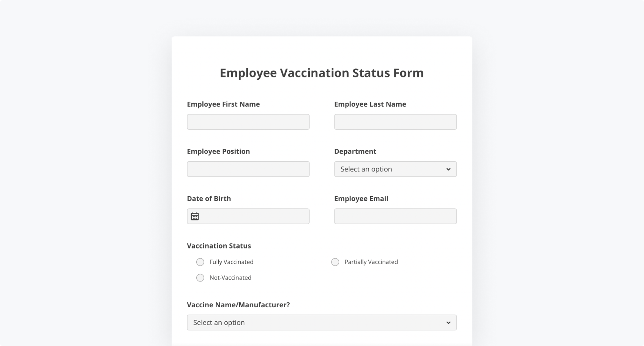Click the Employee First Name label

pyautogui.click(x=223, y=104)
